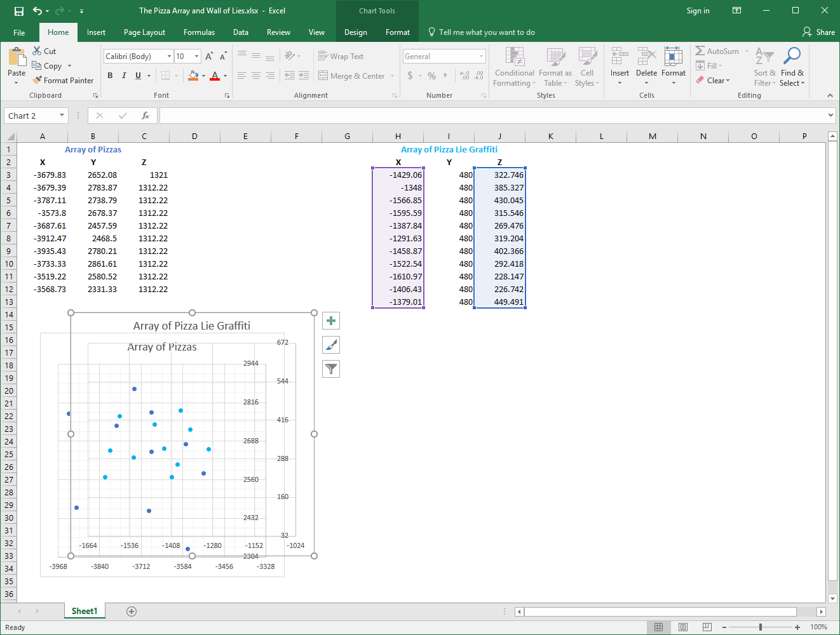
Task: Expand the font name dropdown
Action: 169,57
